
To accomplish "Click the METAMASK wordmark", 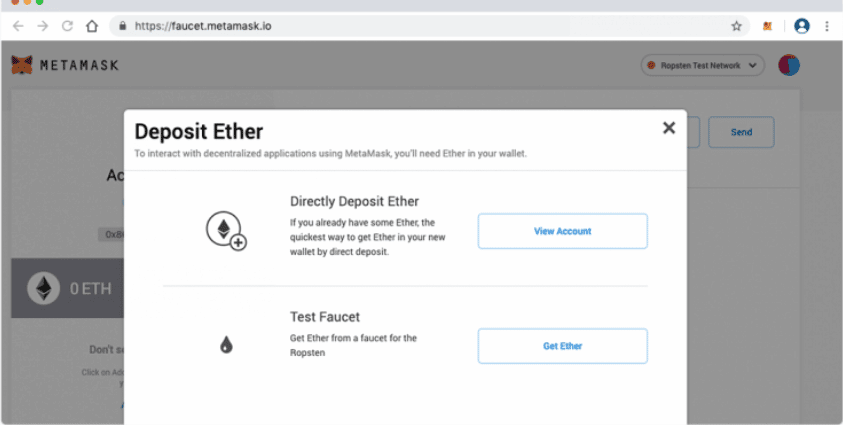I will coord(79,66).
